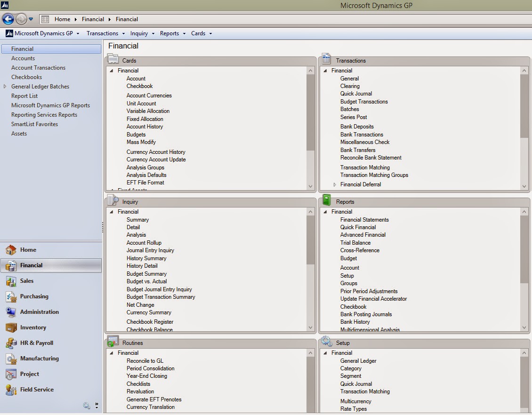Click the Project module icon

[x=11, y=375]
